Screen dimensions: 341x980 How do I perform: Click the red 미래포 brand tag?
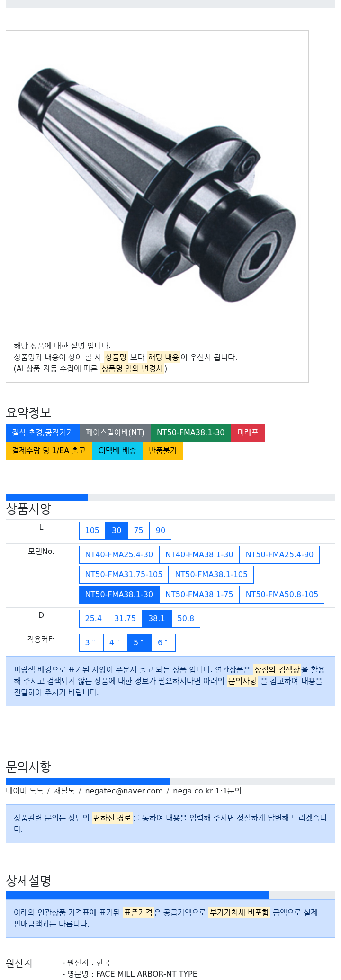pos(248,433)
